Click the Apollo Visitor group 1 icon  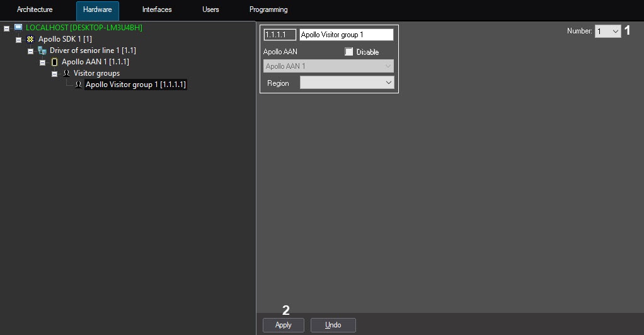[x=78, y=85]
